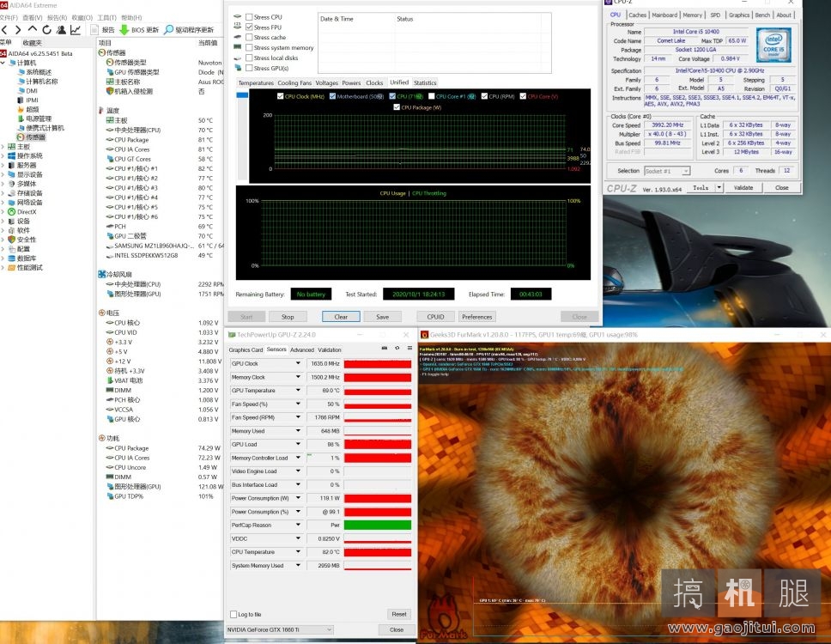
Task: Toggle the CPU Package (W) graph checkbox
Action: coord(397,107)
